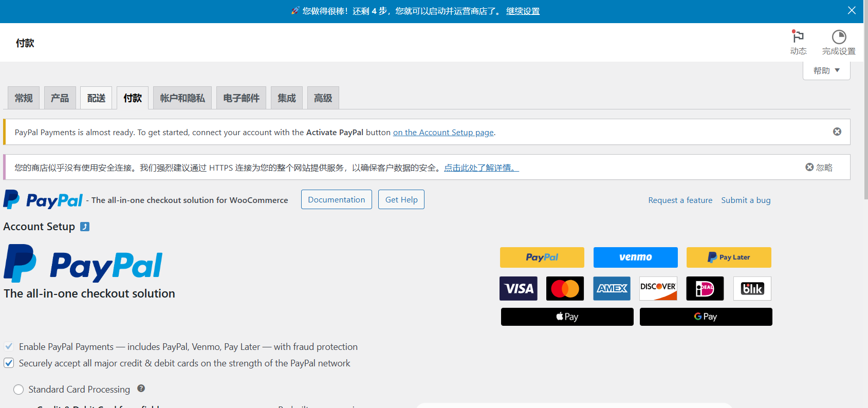
Task: Click the 'The all-in-one checkout solution' tagline
Action: 89,293
